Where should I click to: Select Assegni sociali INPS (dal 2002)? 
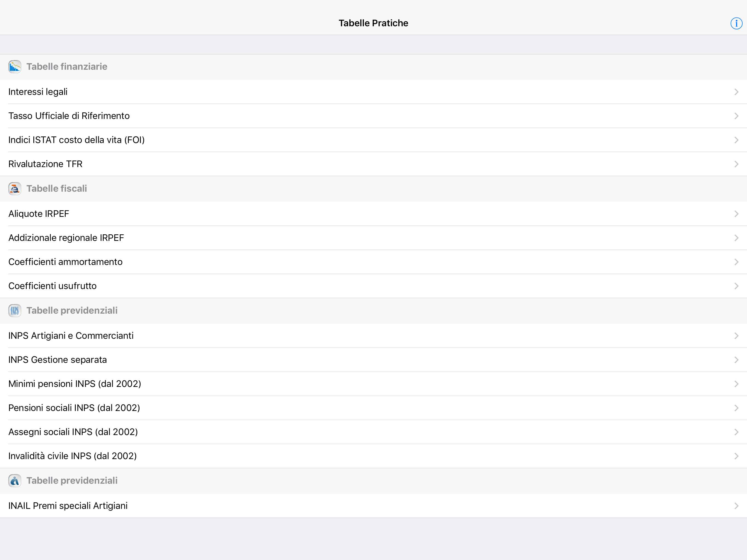click(73, 432)
